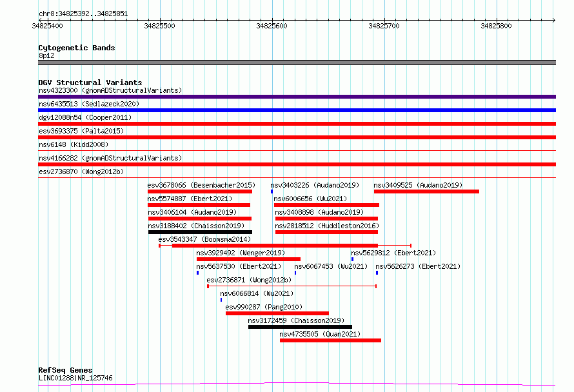Screen dimensions: 574x392
Task: Select the black nsv3188402 variant bar
Action: tap(200, 232)
